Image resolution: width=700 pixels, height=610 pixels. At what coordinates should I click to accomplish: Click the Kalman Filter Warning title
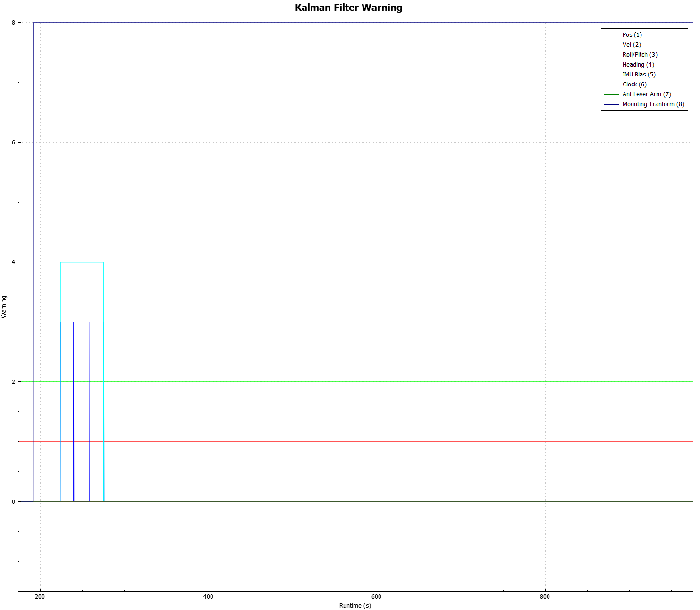(349, 8)
